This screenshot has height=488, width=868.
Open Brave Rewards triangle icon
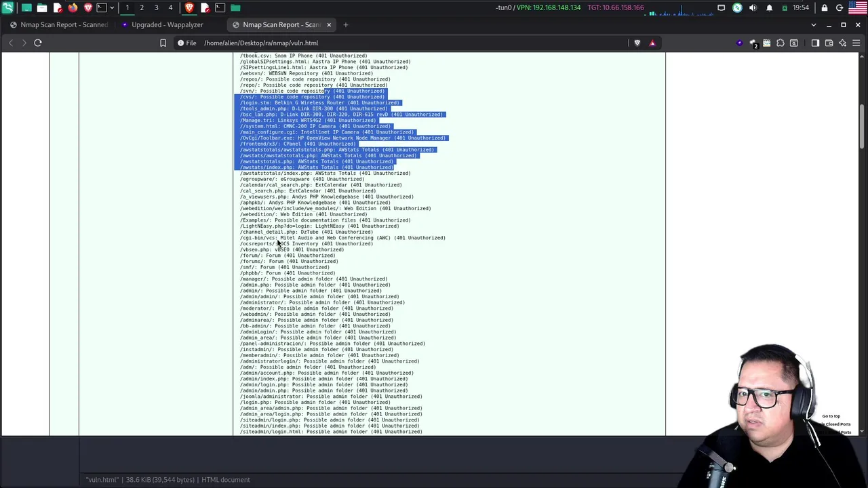pyautogui.click(x=652, y=43)
